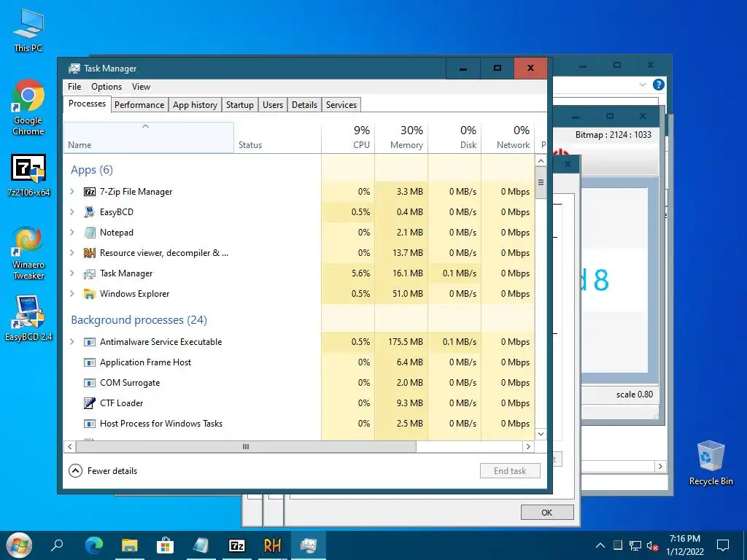Expand Antimalware Service Executable row

coord(72,342)
